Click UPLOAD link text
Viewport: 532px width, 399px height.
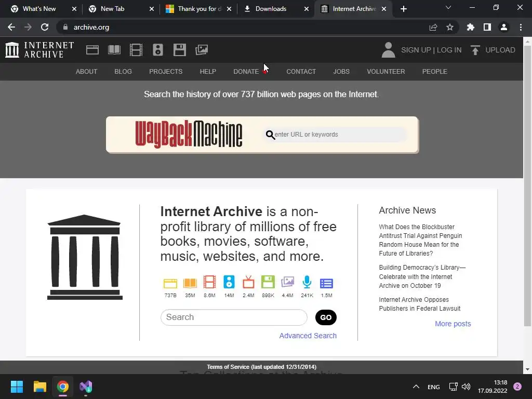pyautogui.click(x=500, y=50)
